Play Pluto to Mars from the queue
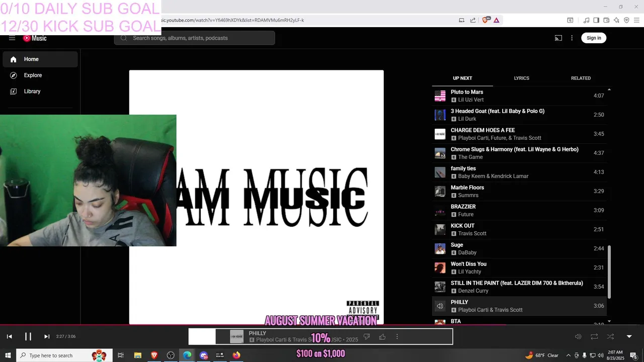The width and height of the screenshot is (644, 362). 519,96
